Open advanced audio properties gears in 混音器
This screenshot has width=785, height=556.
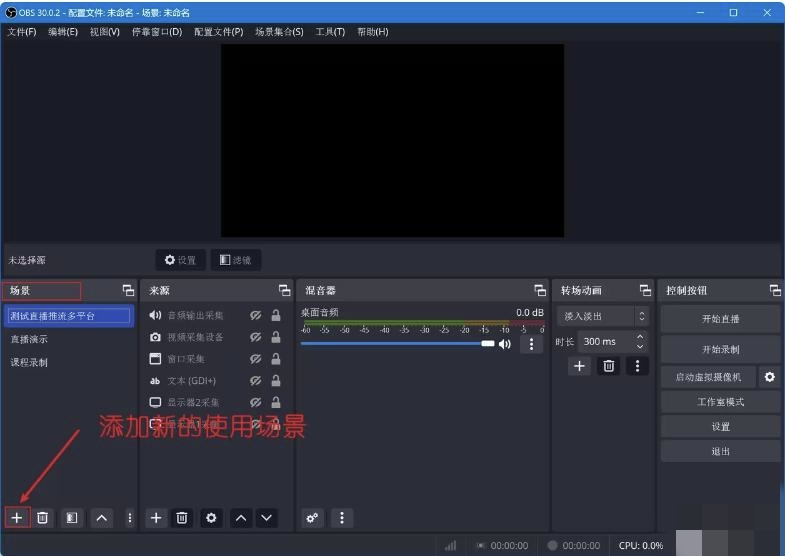(x=313, y=517)
